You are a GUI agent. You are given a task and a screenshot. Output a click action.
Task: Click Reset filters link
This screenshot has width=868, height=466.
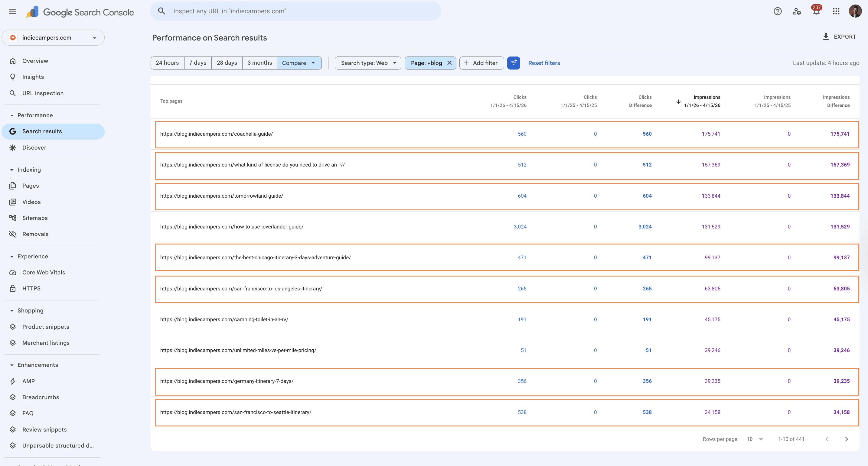pyautogui.click(x=544, y=63)
